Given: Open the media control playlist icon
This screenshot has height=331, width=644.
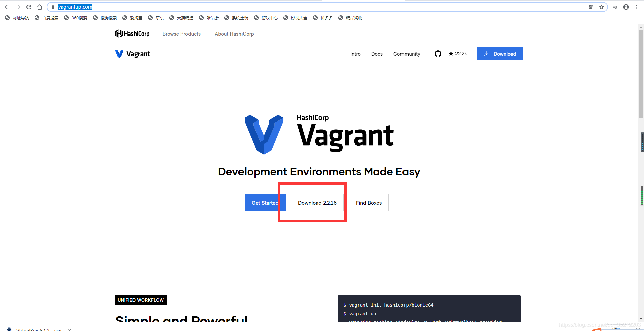Looking at the screenshot, I should 615,7.
